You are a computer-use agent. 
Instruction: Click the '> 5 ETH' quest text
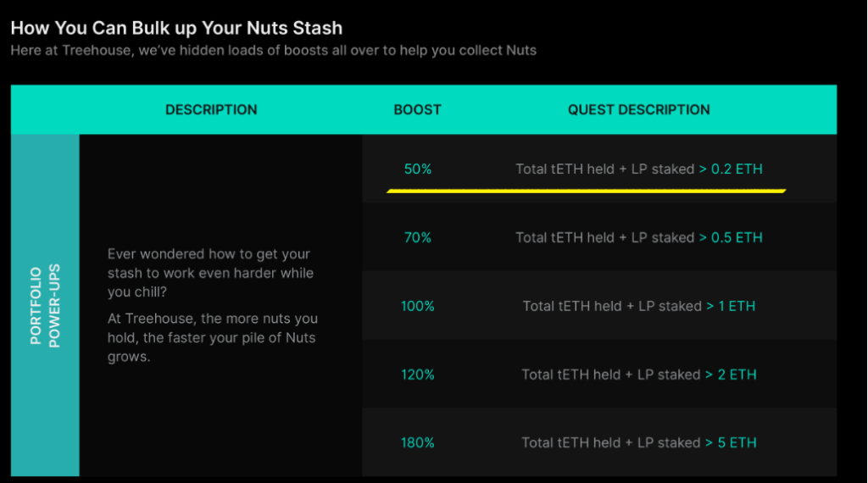(731, 442)
